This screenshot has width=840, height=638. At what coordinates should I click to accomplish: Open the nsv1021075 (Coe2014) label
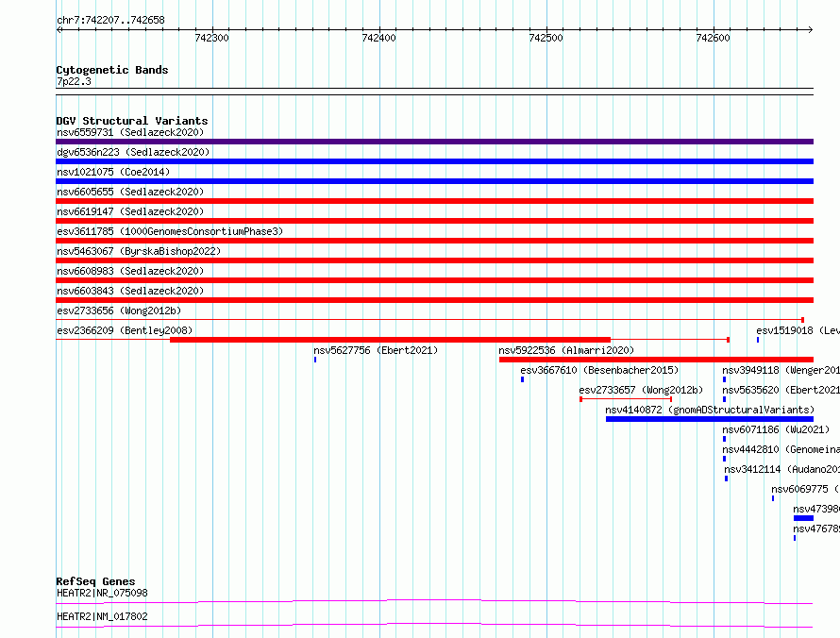coord(113,172)
